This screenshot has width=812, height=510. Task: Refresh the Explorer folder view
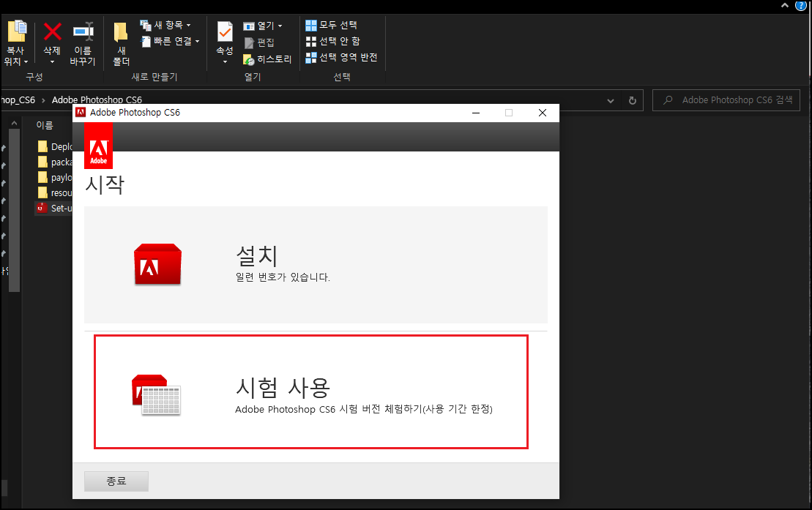(633, 100)
